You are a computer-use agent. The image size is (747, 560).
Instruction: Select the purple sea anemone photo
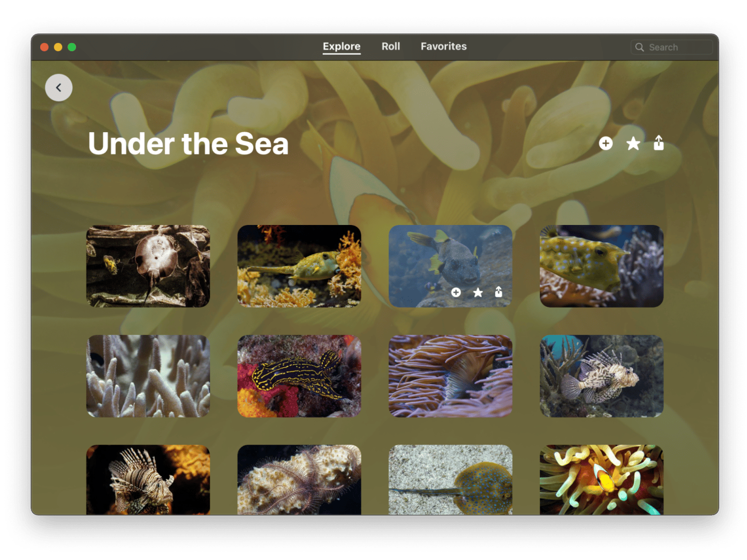point(451,376)
